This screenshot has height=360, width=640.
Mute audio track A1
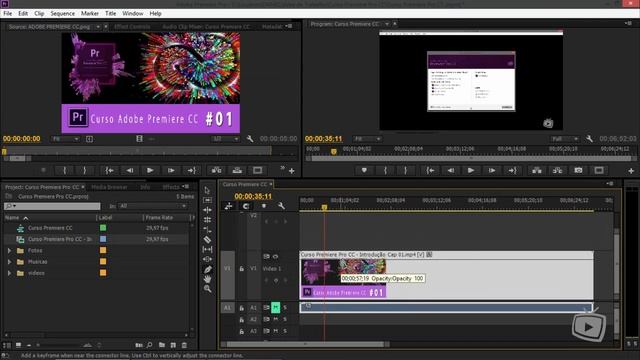pyautogui.click(x=276, y=307)
